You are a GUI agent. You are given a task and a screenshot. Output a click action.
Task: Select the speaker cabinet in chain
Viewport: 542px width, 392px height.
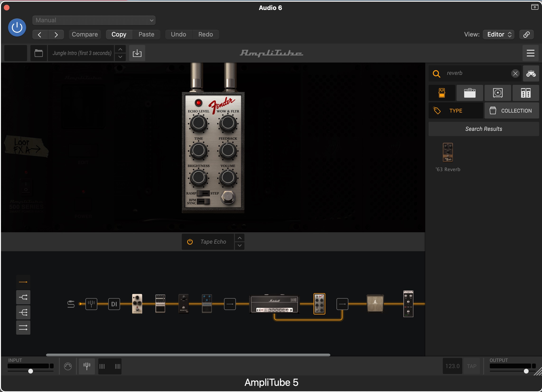(x=375, y=303)
